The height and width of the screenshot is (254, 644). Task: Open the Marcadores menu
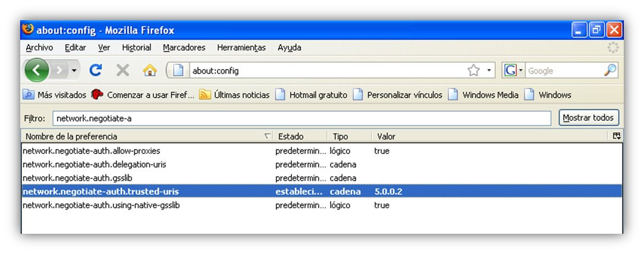click(x=184, y=48)
